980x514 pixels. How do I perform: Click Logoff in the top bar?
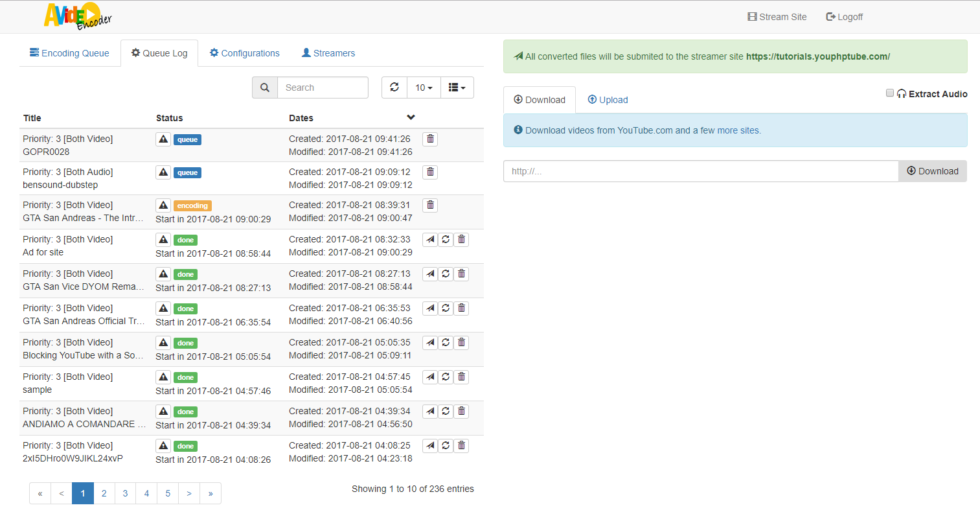click(845, 17)
